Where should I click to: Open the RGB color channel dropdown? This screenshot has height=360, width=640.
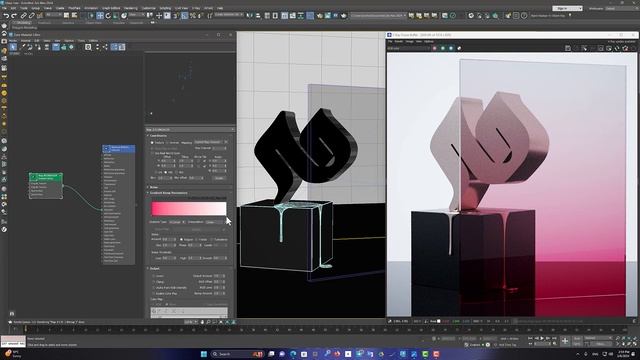(408, 48)
